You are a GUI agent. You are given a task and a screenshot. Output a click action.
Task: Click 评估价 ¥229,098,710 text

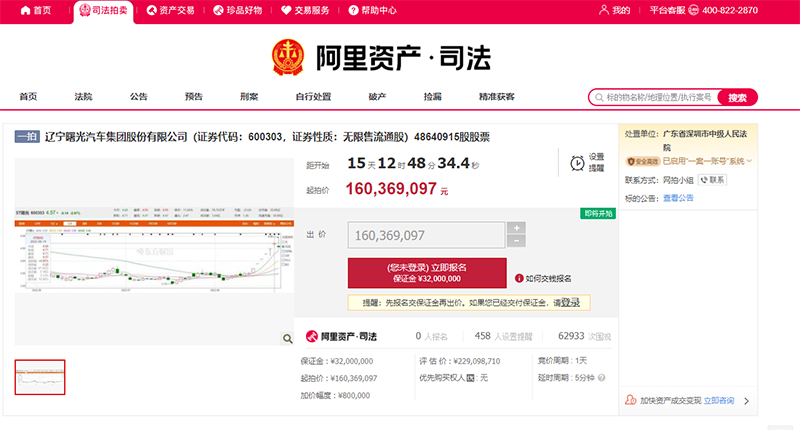coord(460,361)
